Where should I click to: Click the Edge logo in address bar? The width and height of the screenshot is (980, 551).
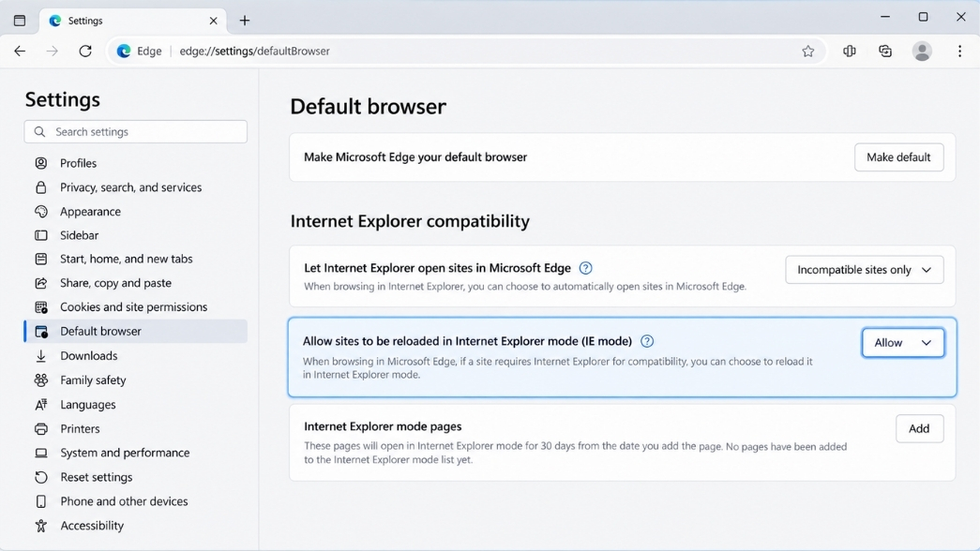124,52
